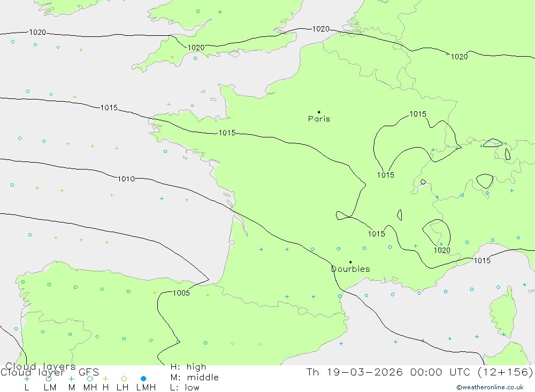Screen dimensions: 535x392
Task: Open the weatheronline.co.uk copyright link
Action: click(490, 387)
